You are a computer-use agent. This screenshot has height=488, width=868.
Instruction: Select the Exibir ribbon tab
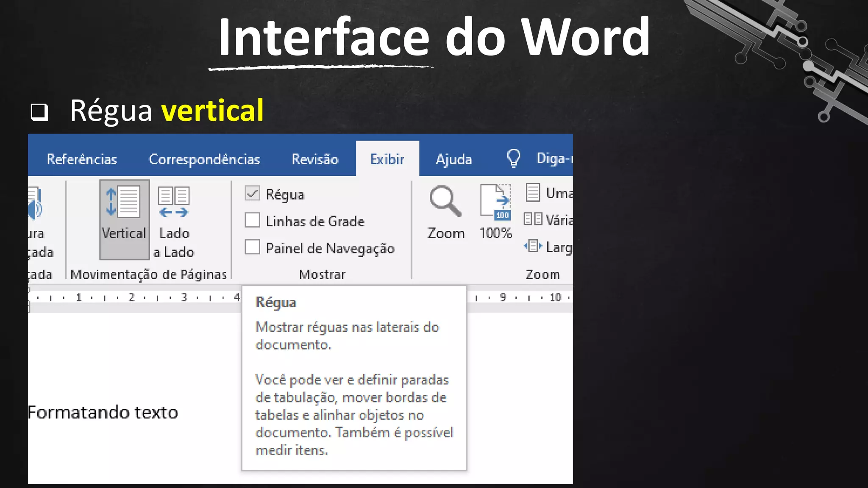coord(387,159)
